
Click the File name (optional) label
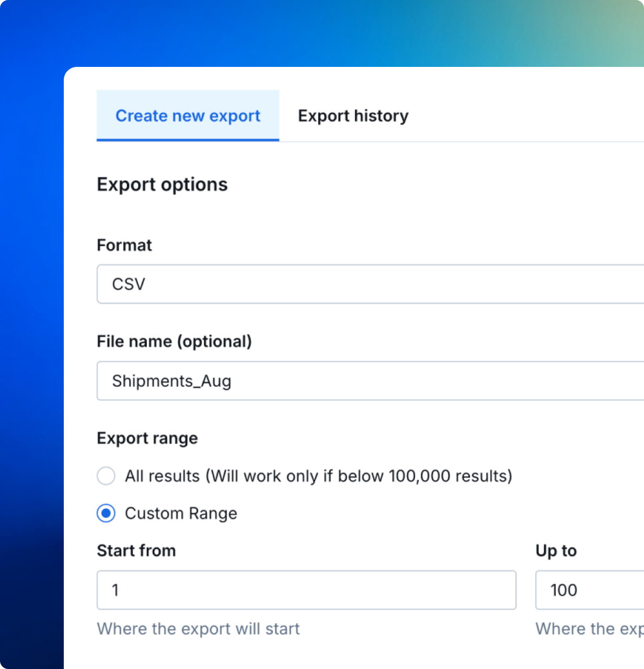point(175,341)
